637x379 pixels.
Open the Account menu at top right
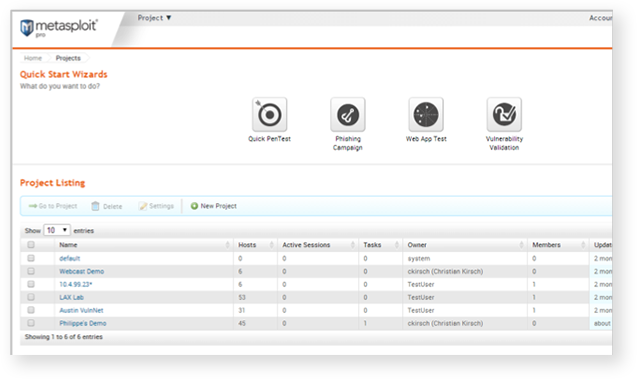[600, 18]
